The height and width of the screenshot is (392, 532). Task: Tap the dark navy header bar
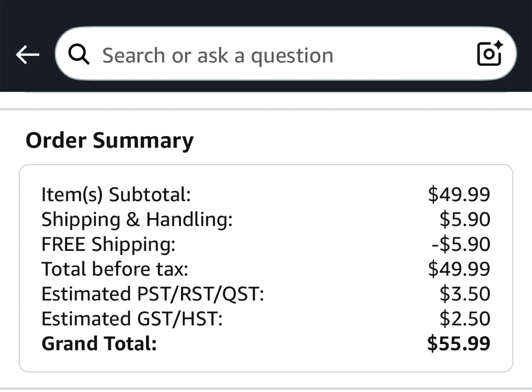pos(266,11)
